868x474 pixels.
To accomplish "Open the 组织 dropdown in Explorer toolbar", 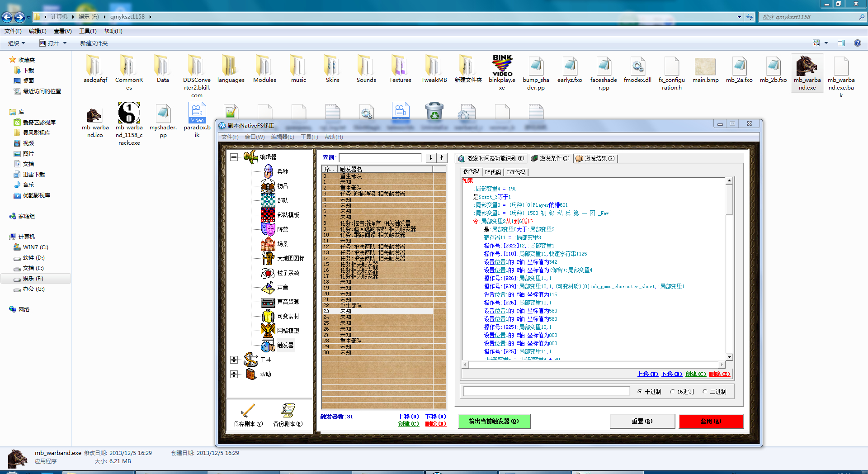I will (17, 43).
